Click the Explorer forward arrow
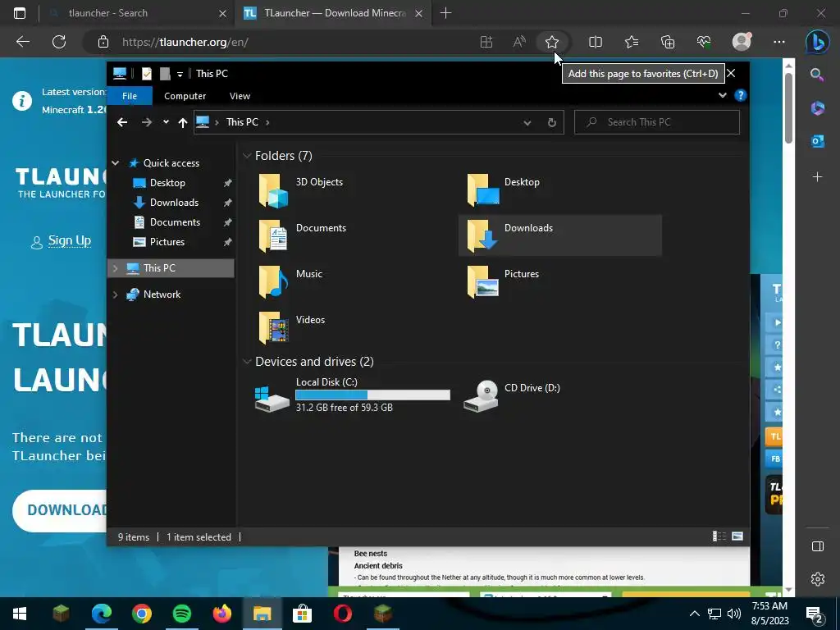Viewport: 840px width, 630px height. pos(146,123)
